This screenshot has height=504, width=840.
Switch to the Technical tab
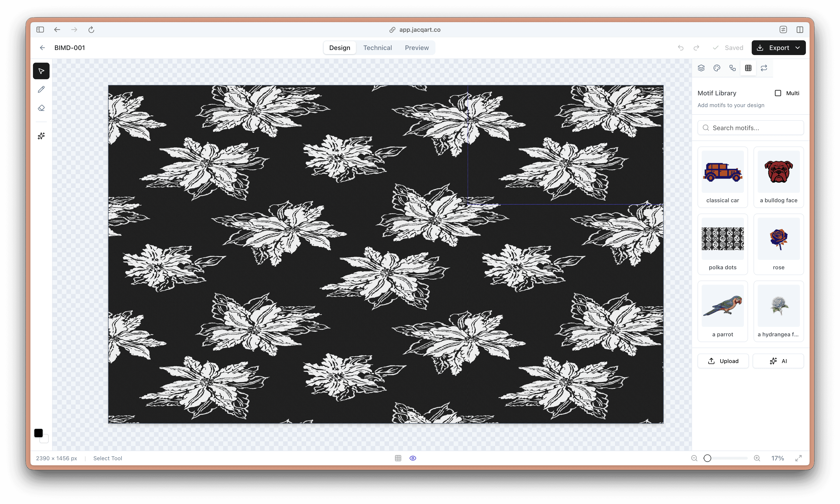(377, 48)
